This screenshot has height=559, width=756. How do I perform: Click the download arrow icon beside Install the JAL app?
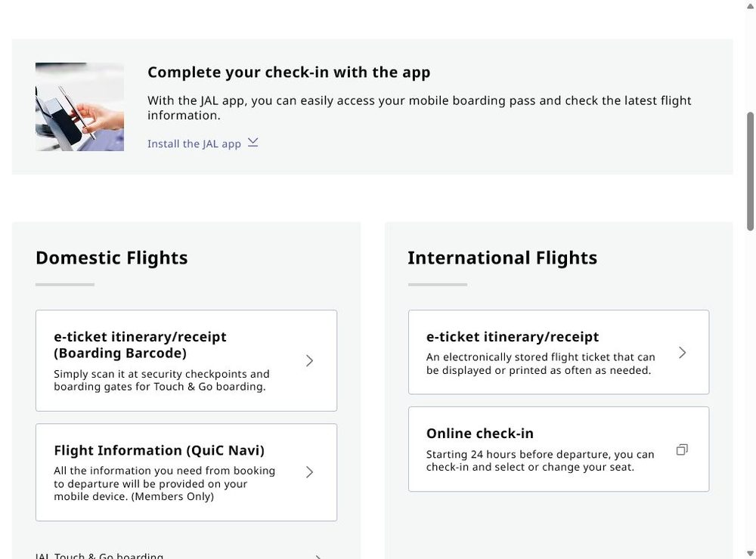(x=253, y=142)
